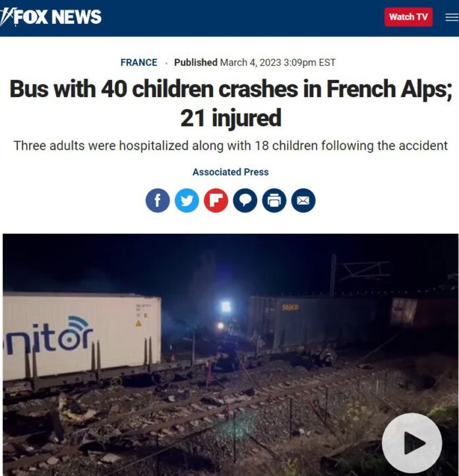The height and width of the screenshot is (476, 459).
Task: Play the train crash video
Action: [x=412, y=443]
